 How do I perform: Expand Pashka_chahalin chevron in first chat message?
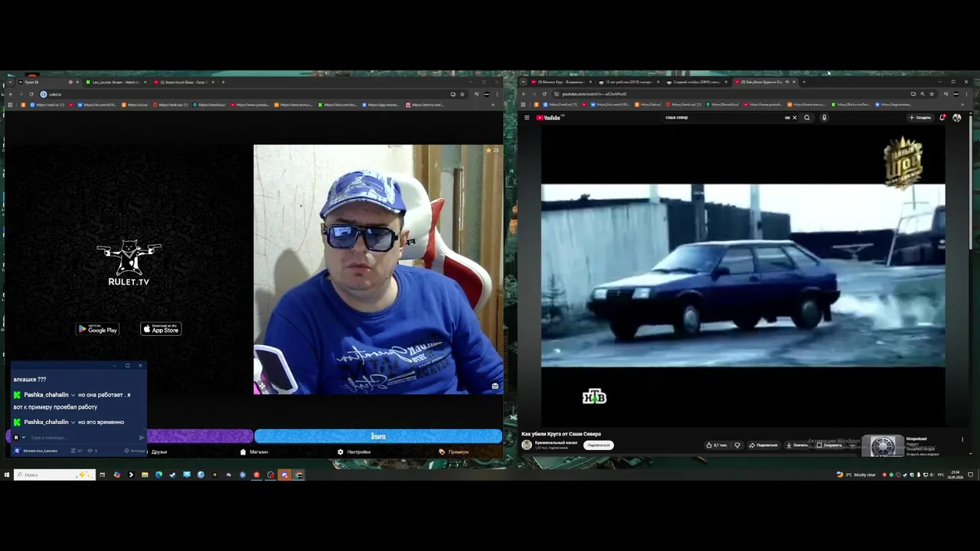(x=73, y=395)
